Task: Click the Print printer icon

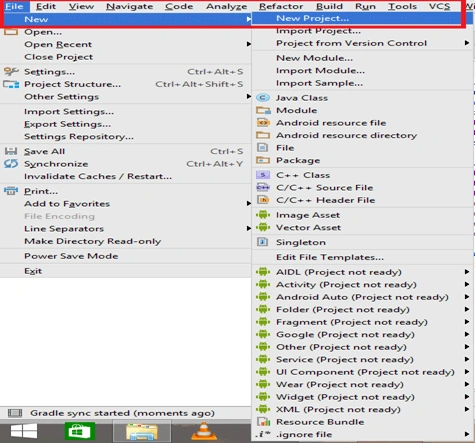Action: 11,191
